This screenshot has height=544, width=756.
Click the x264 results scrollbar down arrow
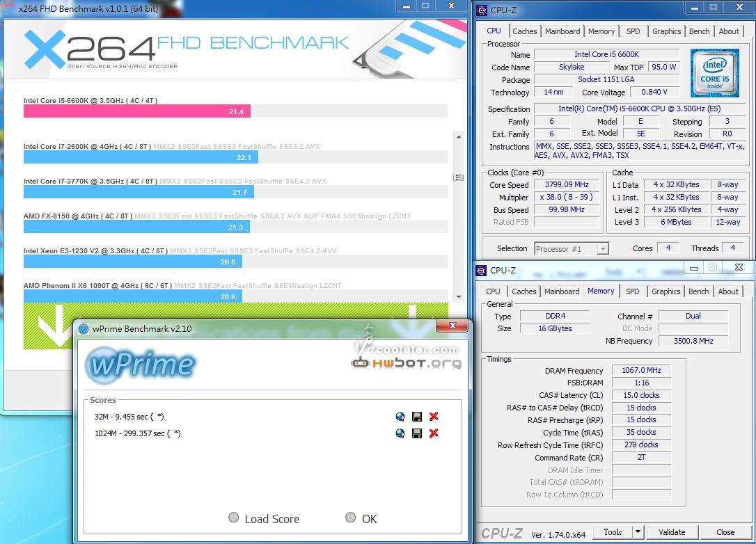459,297
